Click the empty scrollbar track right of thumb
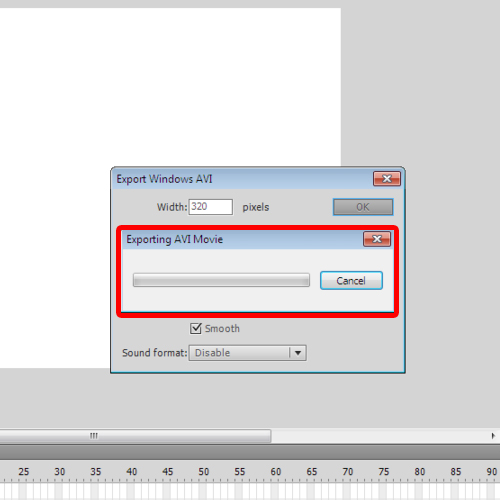 tap(380, 436)
